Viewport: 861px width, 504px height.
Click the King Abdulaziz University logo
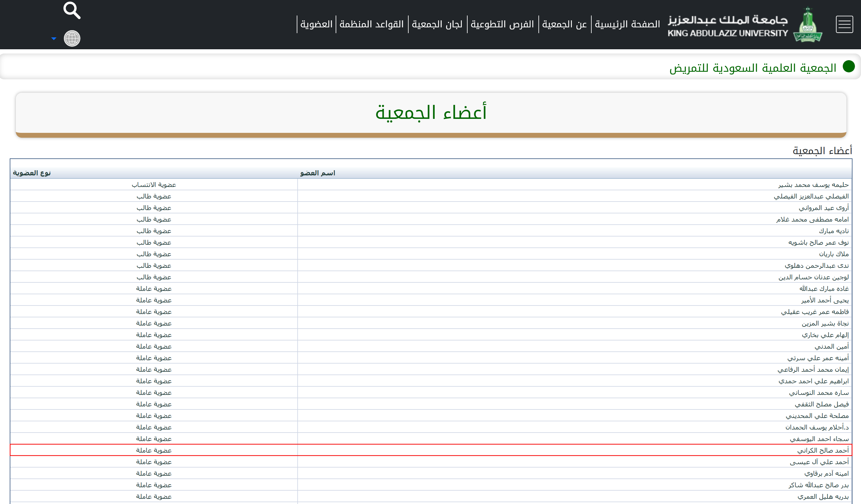pos(808,25)
